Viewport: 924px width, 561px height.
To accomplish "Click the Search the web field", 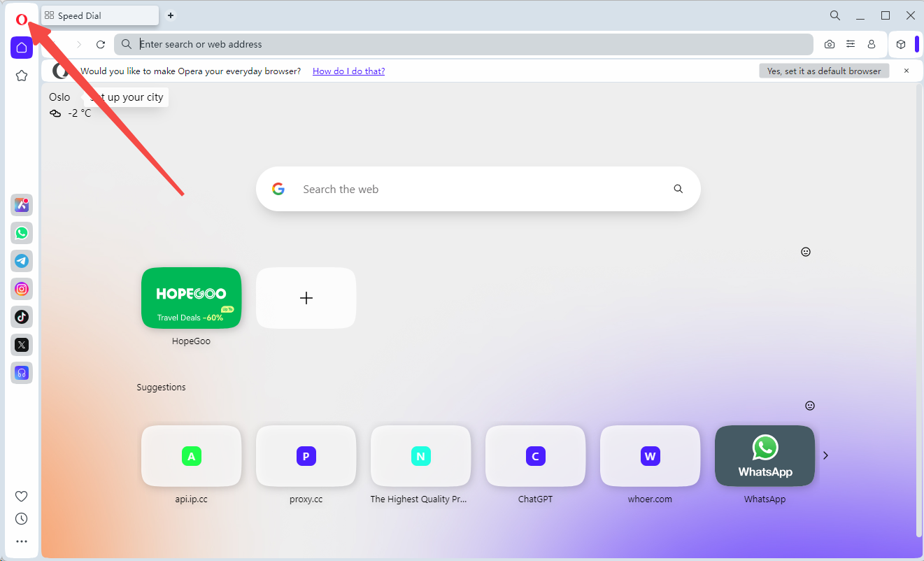I will click(478, 189).
